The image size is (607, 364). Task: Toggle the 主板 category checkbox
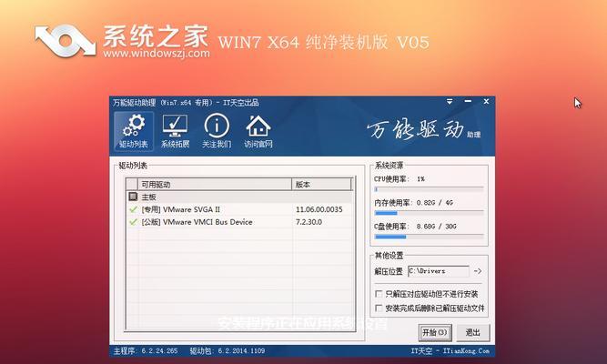(x=133, y=197)
